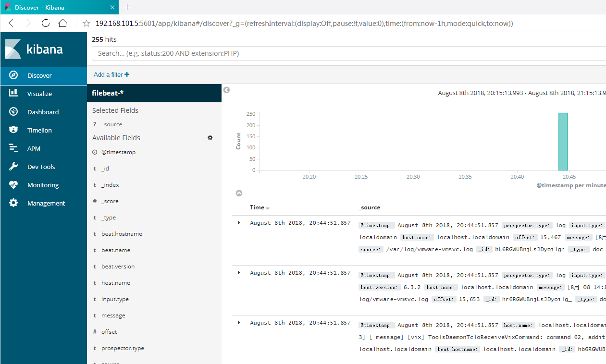The width and height of the screenshot is (606, 364).
Task: Open Timelion from the sidebar
Action: tap(39, 130)
